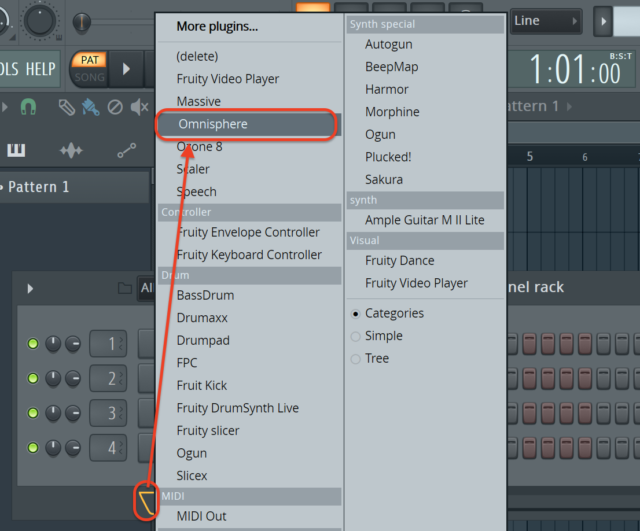Open the piano keys browser icon
Image resolution: width=640 pixels, height=531 pixels.
(16, 150)
